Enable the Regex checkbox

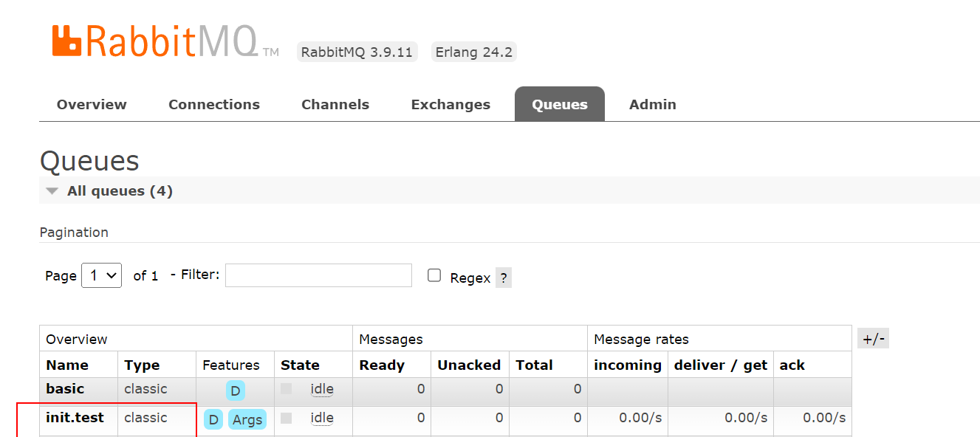click(x=434, y=275)
